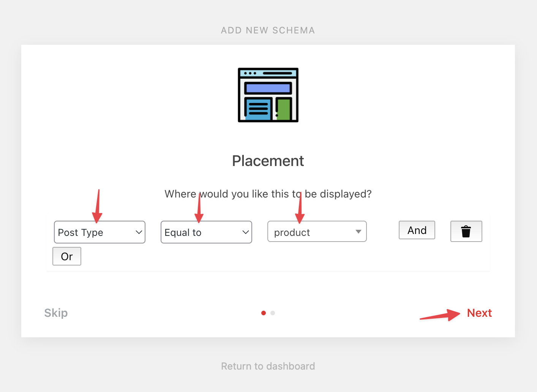Viewport: 537px width, 392px height.
Task: Delete the placement rule with trash icon
Action: 466,231
